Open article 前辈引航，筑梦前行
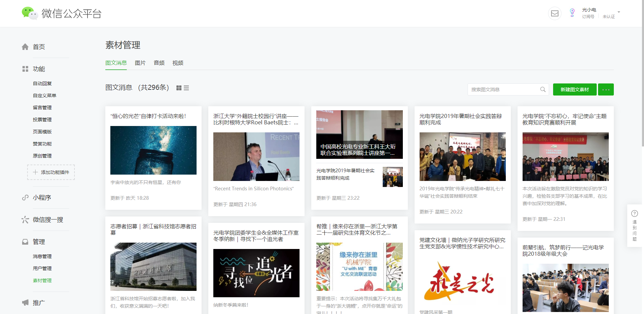The height and width of the screenshot is (314, 644). point(563,251)
